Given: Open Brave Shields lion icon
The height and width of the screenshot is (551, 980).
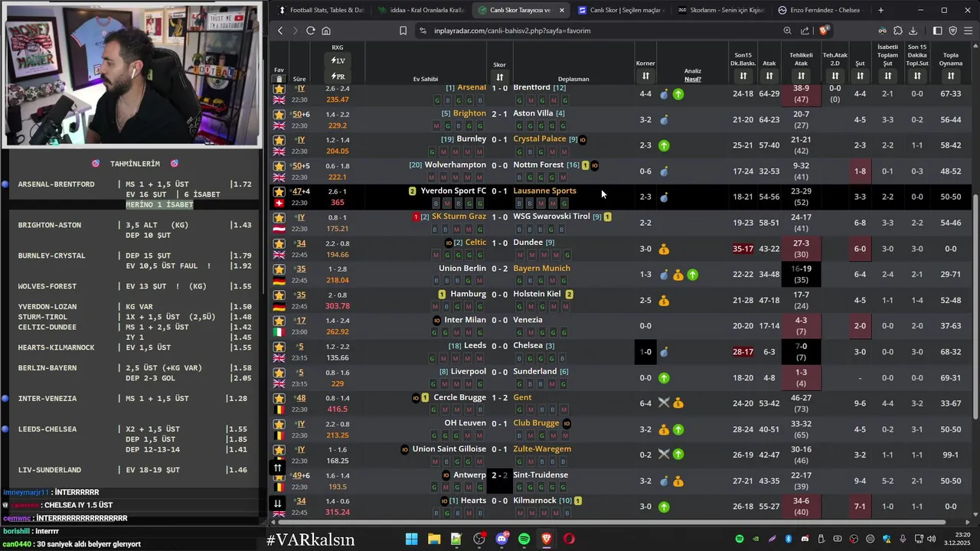Looking at the screenshot, I should [x=824, y=31].
